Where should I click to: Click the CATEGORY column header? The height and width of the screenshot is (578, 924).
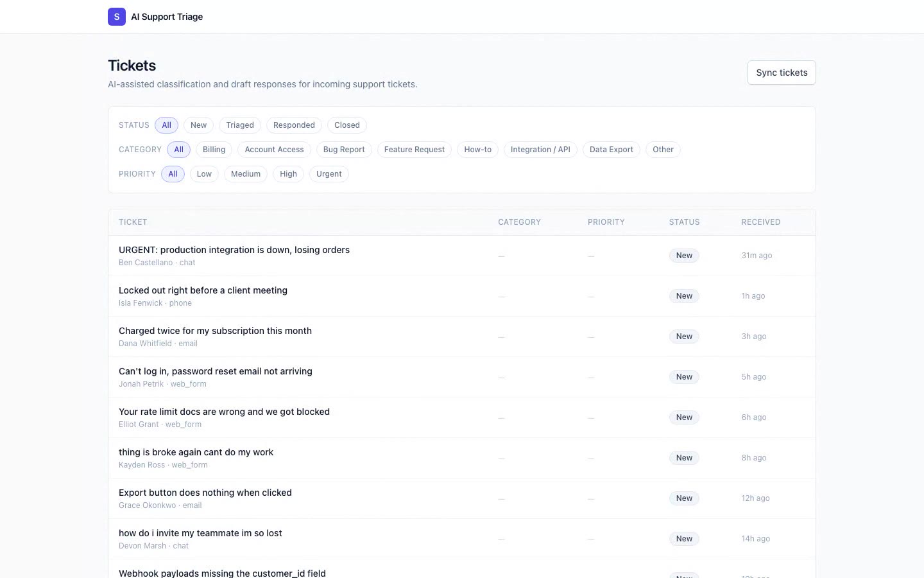[x=520, y=222]
